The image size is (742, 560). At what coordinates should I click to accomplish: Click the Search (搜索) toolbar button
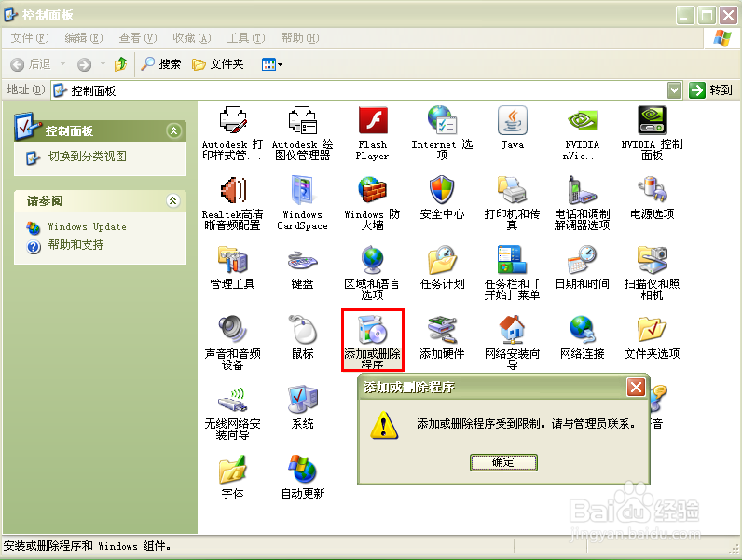[161, 64]
